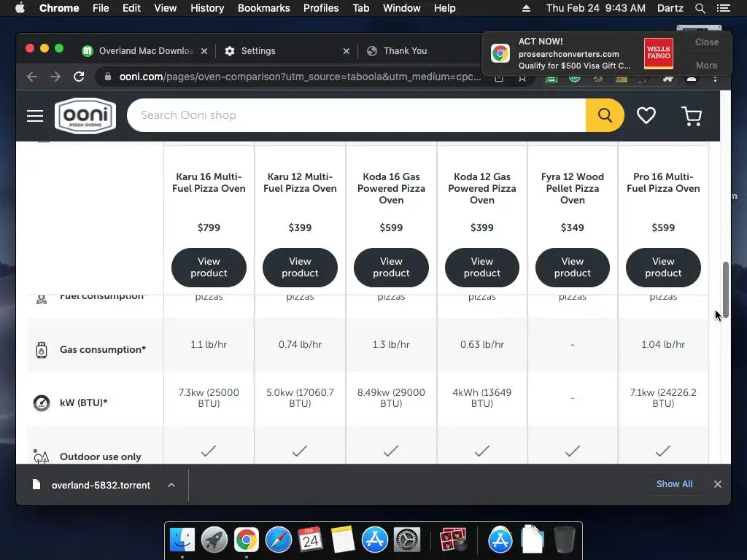Reload the page with the refresh icon
Image resolution: width=747 pixels, height=560 pixels.
pos(79,77)
